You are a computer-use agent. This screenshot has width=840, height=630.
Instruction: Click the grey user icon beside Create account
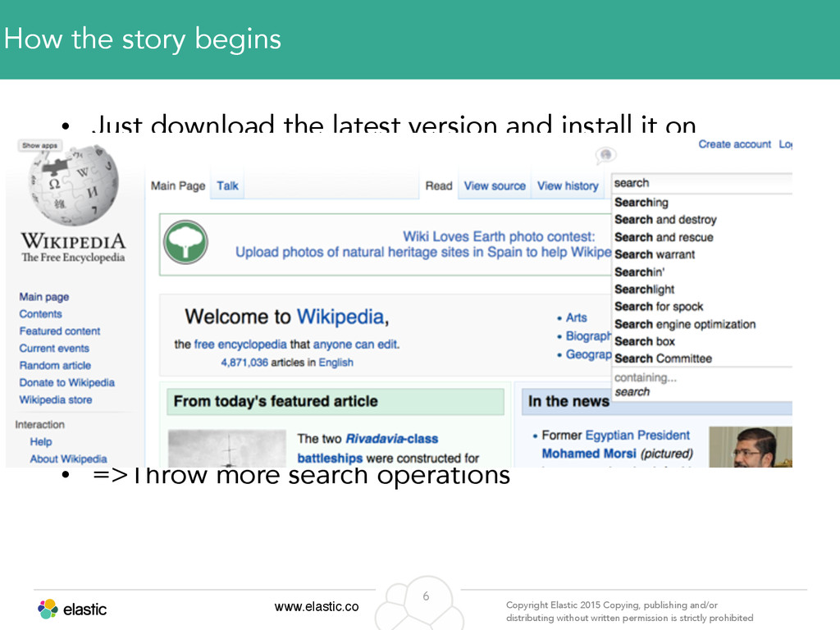pyautogui.click(x=606, y=155)
